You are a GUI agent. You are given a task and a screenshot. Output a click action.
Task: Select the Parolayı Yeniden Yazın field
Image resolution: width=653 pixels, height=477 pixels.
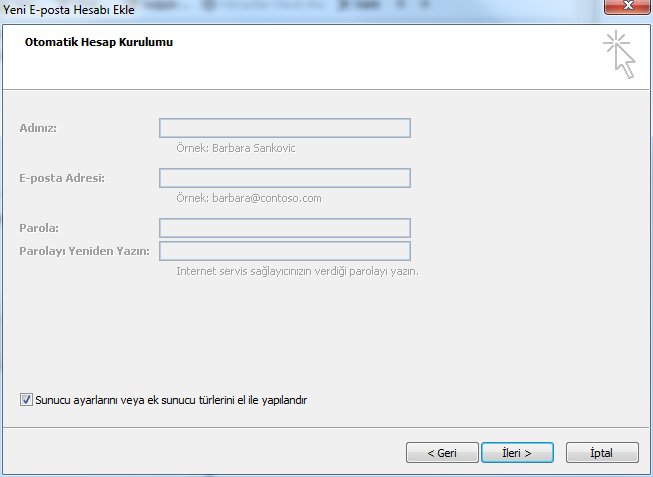(284, 250)
